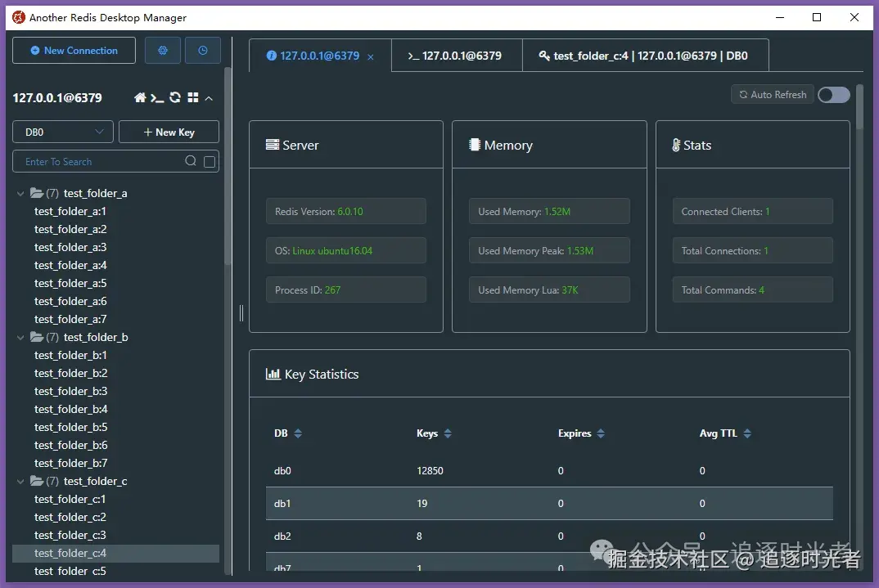The width and height of the screenshot is (879, 588).
Task: Sort by Avg TTL column arrows
Action: [746, 433]
